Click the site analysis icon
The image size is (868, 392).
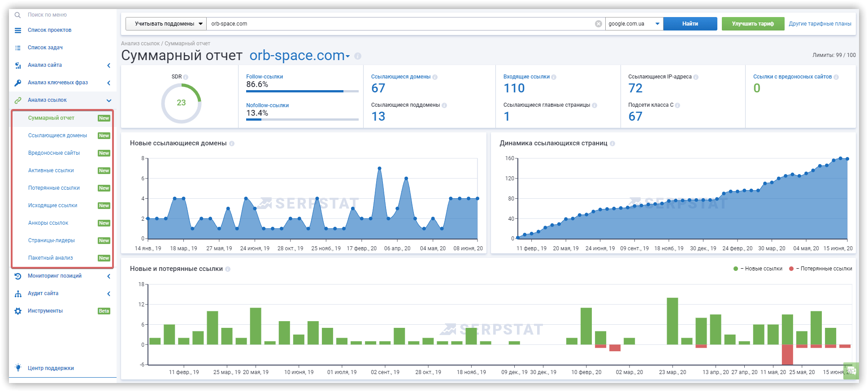coord(18,65)
